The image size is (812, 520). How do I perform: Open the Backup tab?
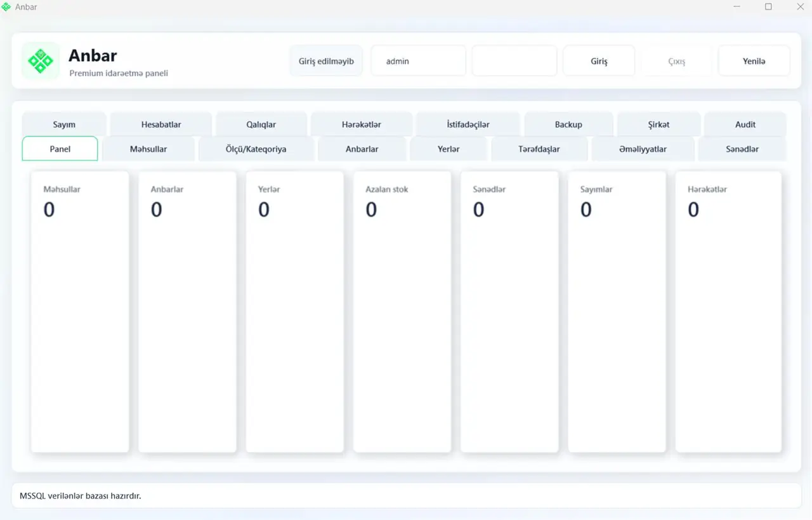[x=568, y=124]
